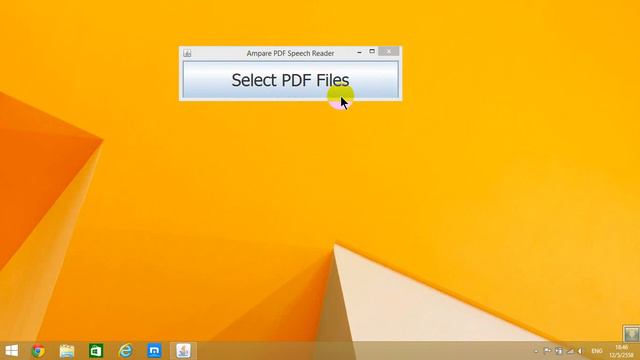The width and height of the screenshot is (640, 360).
Task: Show hidden system tray icons
Action: tap(536, 351)
